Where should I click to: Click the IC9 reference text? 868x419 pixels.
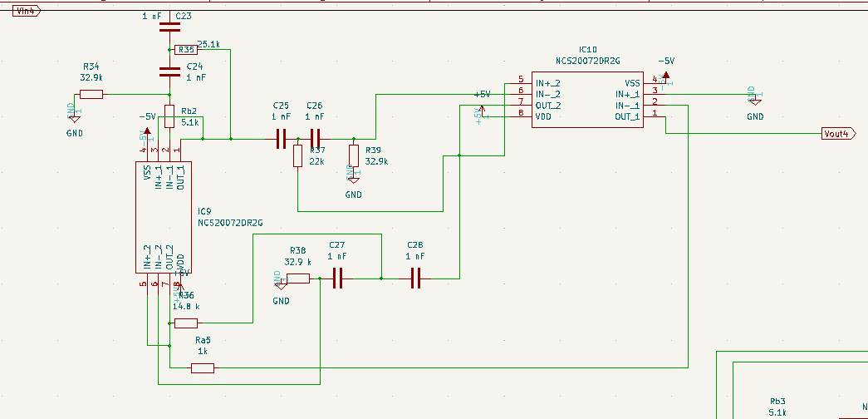(204, 212)
